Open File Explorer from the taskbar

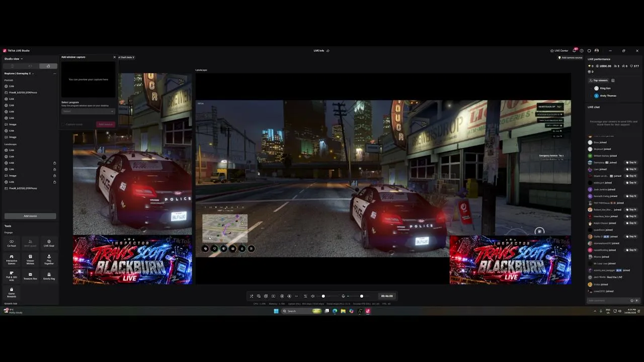click(343, 311)
